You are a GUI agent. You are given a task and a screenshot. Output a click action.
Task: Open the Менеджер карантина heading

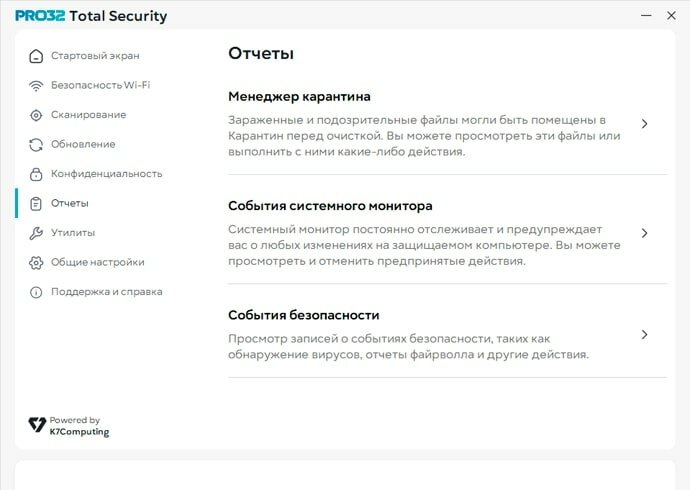point(299,97)
